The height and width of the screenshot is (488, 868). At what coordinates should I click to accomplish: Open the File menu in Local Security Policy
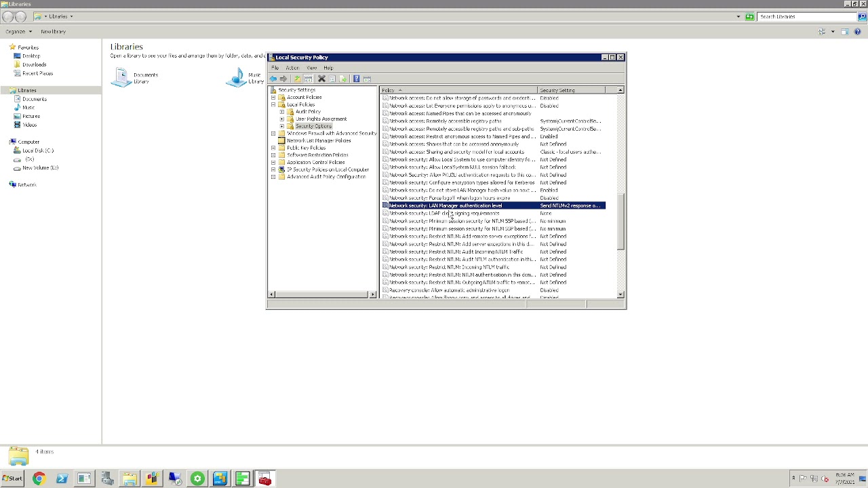click(275, 68)
